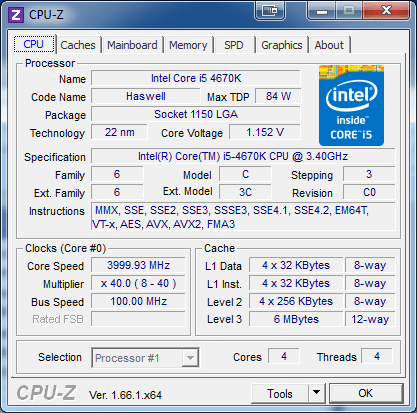This screenshot has height=413, width=417.
Task: Click the i5-4670K CPU @ 3.40GHz specification
Action: [243, 156]
